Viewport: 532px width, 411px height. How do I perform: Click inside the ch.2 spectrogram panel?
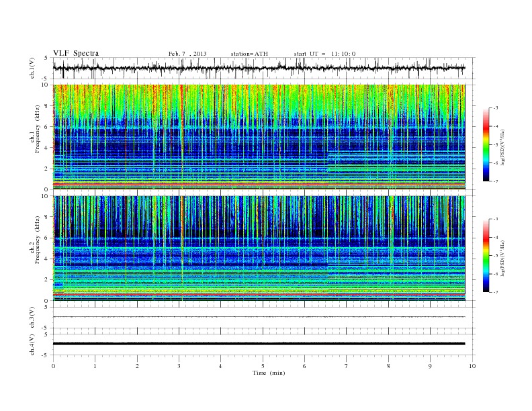(259, 248)
